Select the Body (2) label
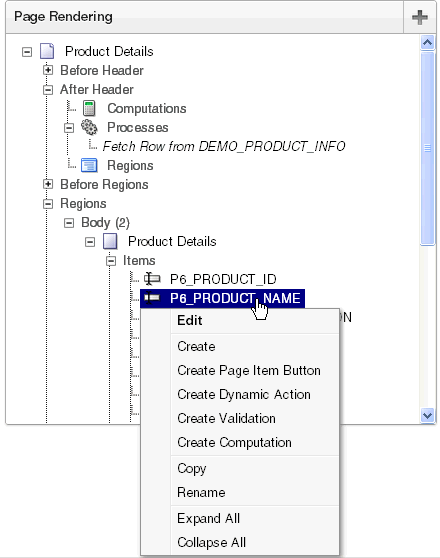Viewport: 440px width, 558px height. click(x=105, y=222)
